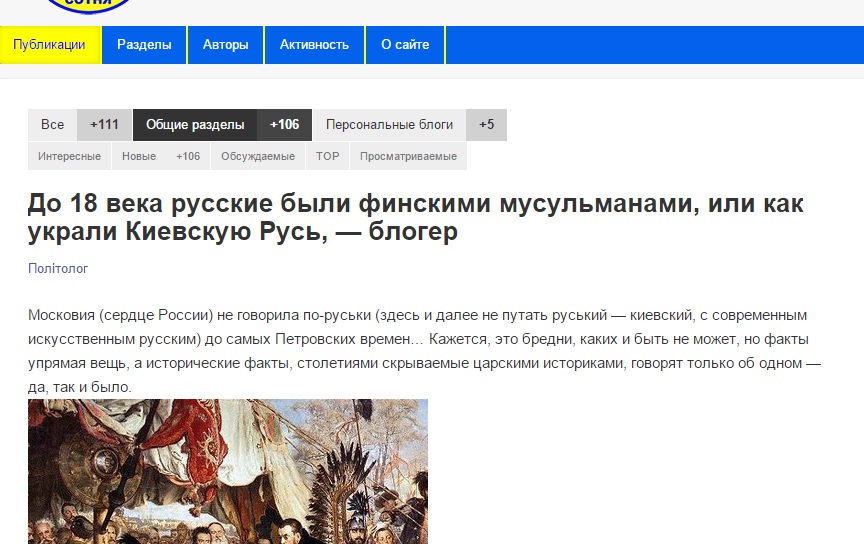
Task: Click the site logo at top
Action: click(87, 6)
